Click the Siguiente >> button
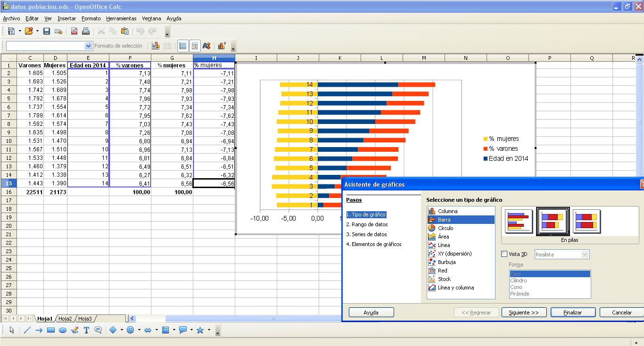 tap(524, 313)
